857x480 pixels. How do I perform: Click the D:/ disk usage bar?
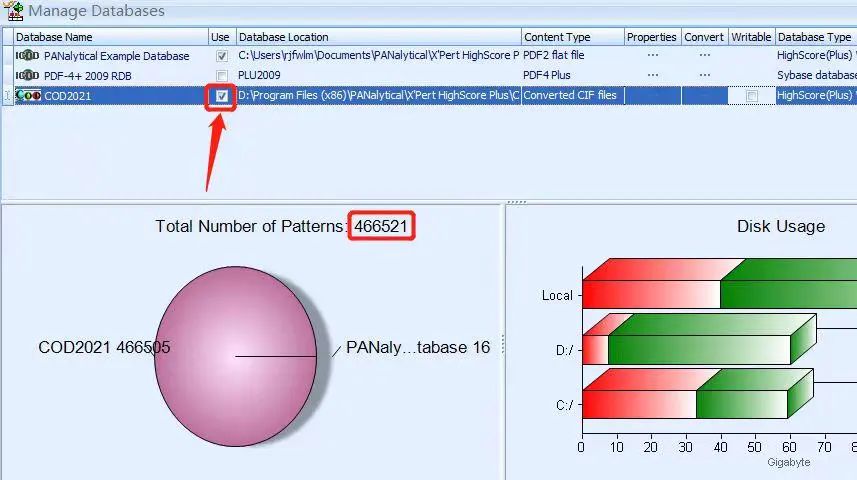click(x=700, y=339)
